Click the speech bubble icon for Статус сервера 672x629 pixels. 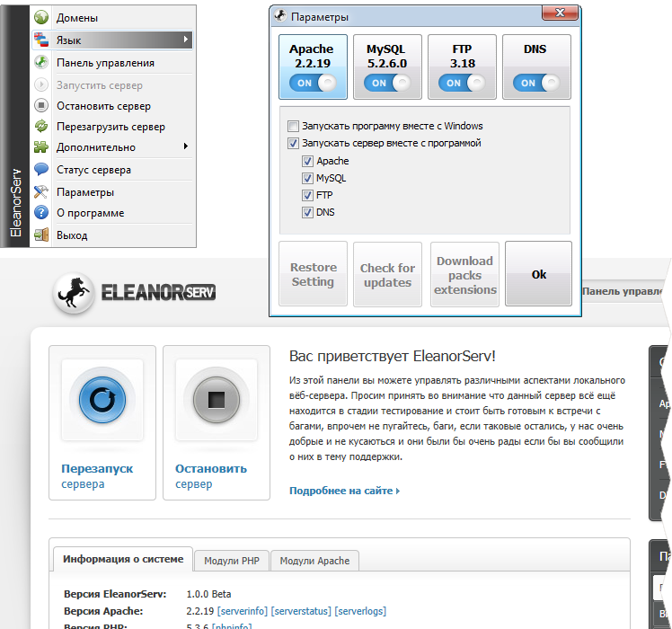[x=41, y=170]
